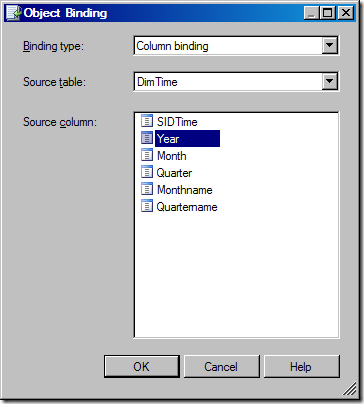
Task: Click the resize grip in the dialog corner
Action: (349, 389)
